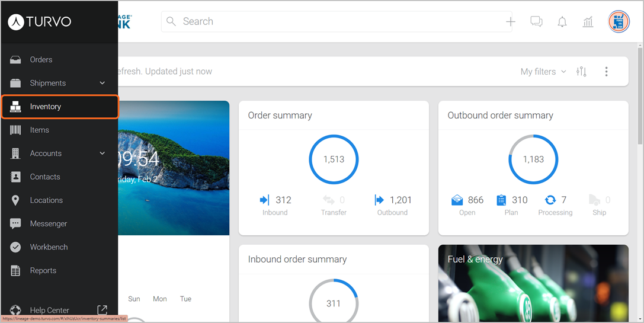Click the Outbound count 1,201 in Order summary
644x323 pixels.
[400, 200]
